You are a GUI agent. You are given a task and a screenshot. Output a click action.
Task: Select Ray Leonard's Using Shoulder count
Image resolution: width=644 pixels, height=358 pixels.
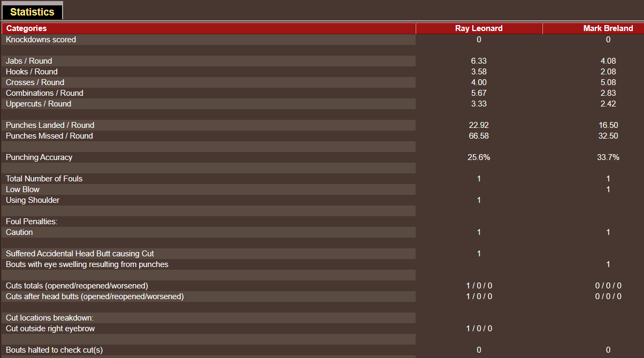coord(479,200)
